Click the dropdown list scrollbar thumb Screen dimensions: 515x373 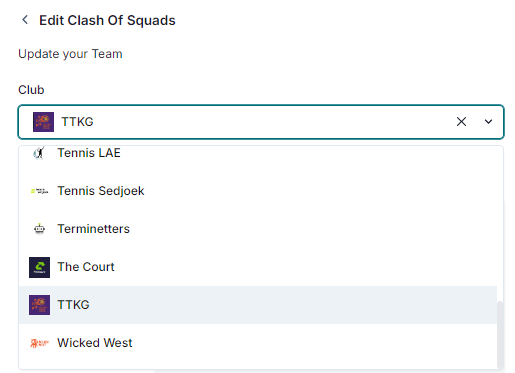point(500,334)
